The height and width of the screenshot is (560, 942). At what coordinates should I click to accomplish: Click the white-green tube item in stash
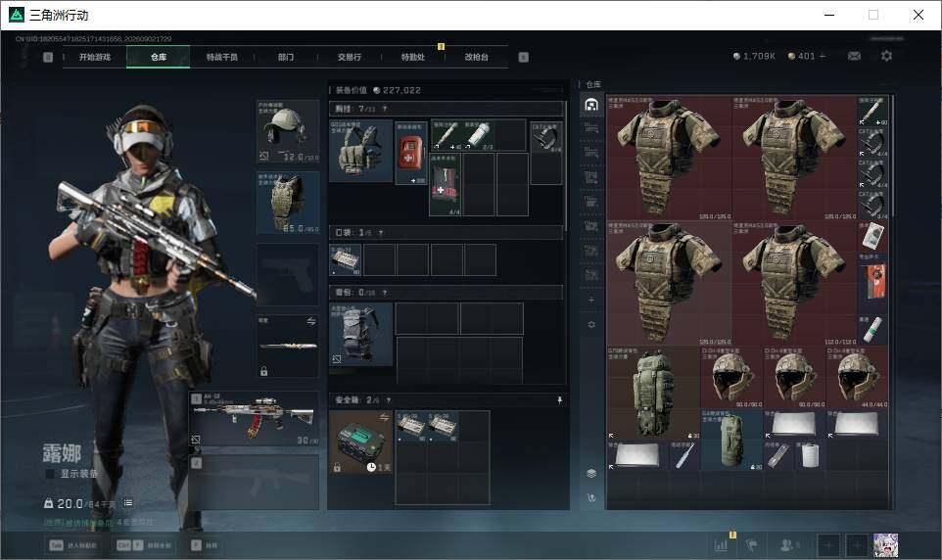[872, 330]
